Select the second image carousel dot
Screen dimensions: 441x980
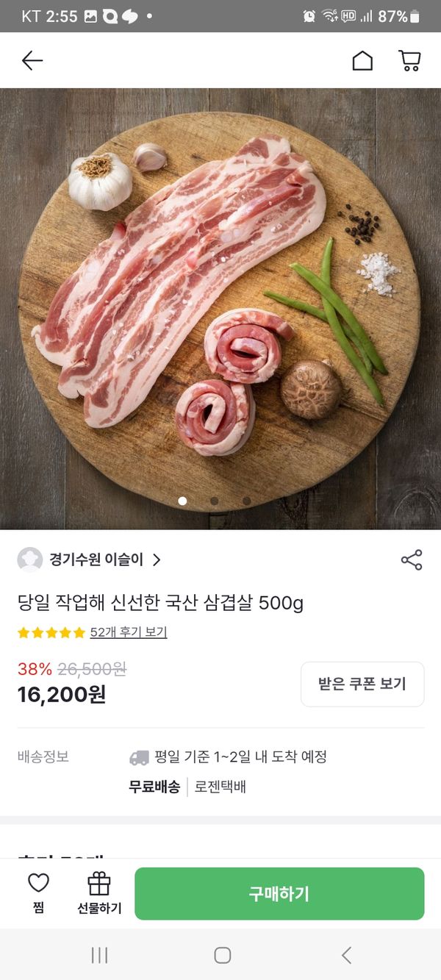click(215, 501)
